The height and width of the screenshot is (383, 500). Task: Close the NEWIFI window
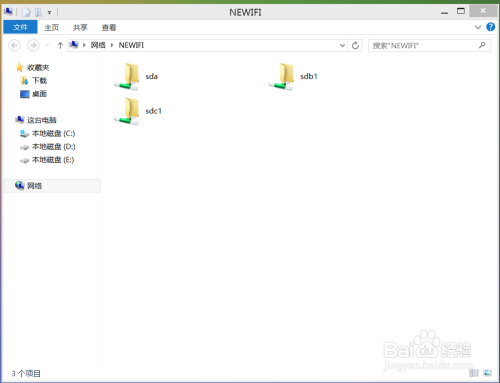[x=483, y=11]
